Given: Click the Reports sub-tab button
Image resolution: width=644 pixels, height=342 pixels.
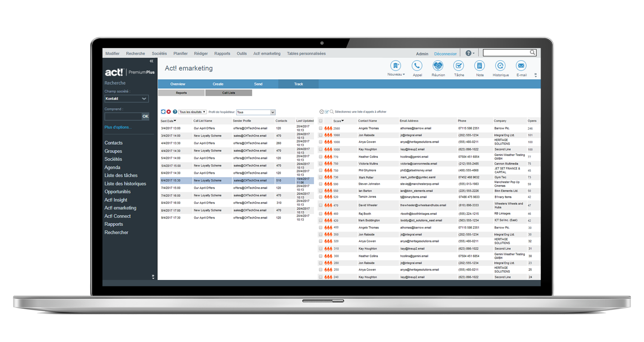Looking at the screenshot, I should click(x=181, y=93).
